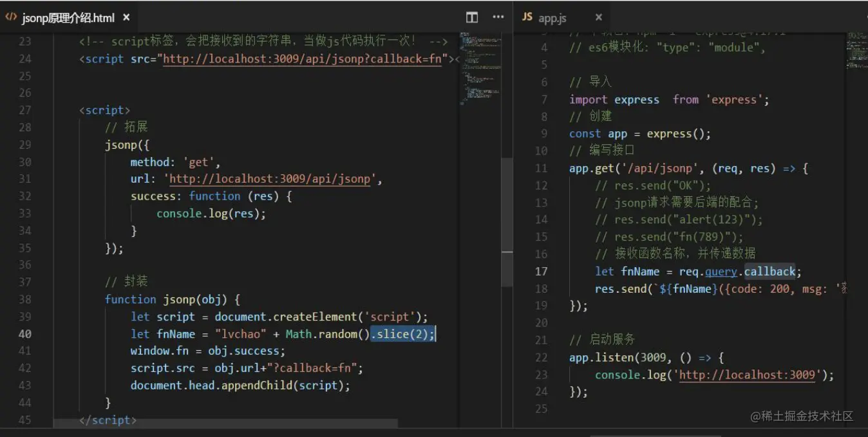Click line number 17 in app.js editor
868x437 pixels.
[x=541, y=271]
